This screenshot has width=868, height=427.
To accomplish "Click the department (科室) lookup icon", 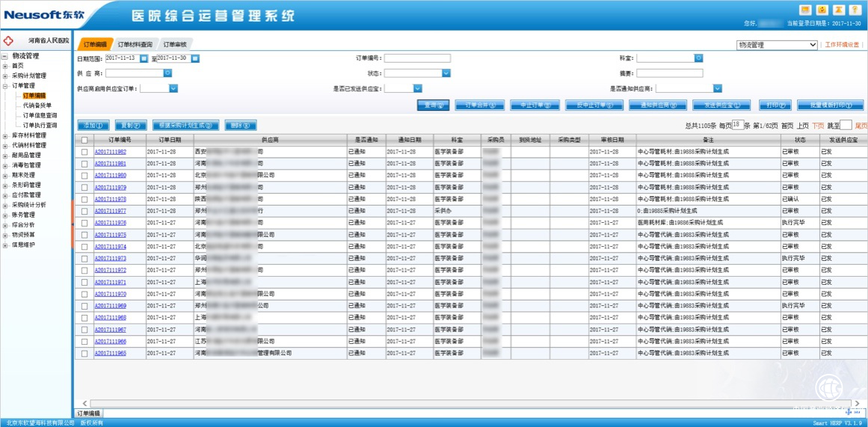I will coord(699,58).
